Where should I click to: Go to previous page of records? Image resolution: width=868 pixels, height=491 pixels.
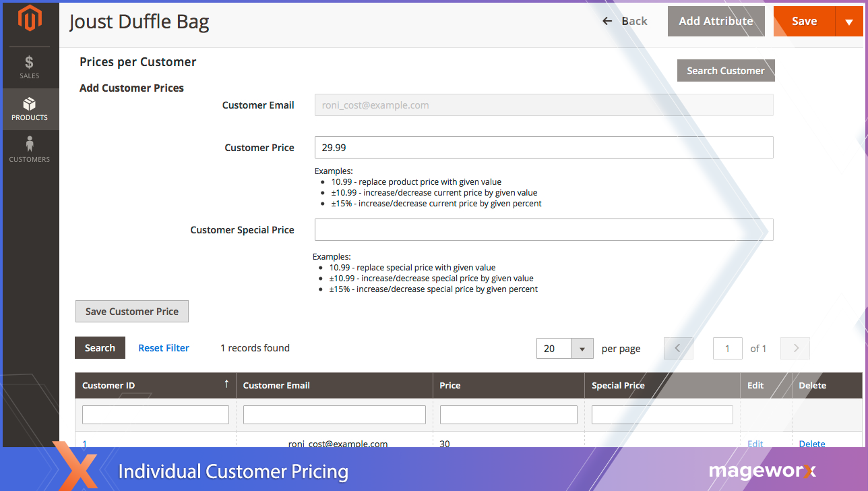[x=678, y=348]
